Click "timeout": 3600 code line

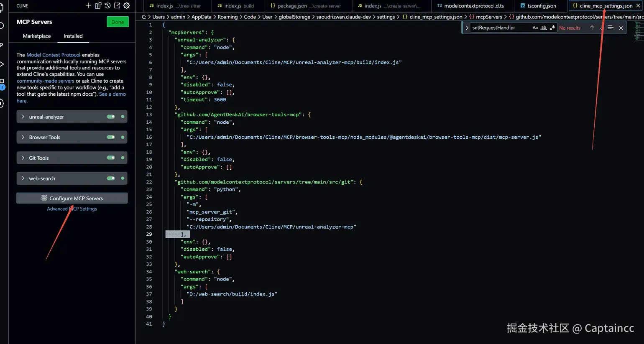203,99
